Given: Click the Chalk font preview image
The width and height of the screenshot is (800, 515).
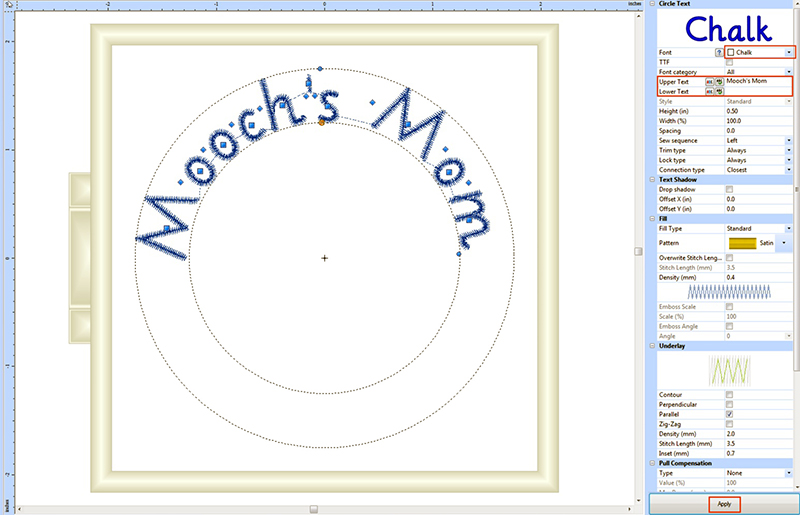Looking at the screenshot, I should [728, 29].
